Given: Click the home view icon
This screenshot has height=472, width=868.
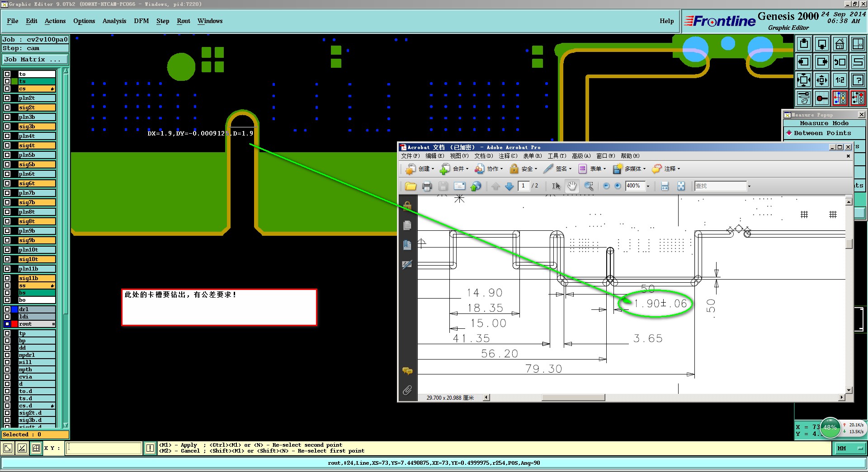Looking at the screenshot, I should [840, 44].
